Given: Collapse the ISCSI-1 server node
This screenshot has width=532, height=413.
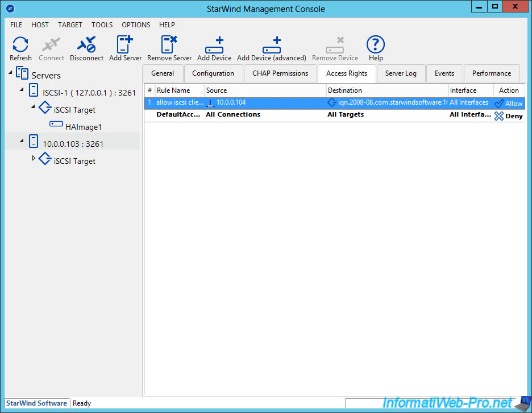Looking at the screenshot, I should click(22, 89).
